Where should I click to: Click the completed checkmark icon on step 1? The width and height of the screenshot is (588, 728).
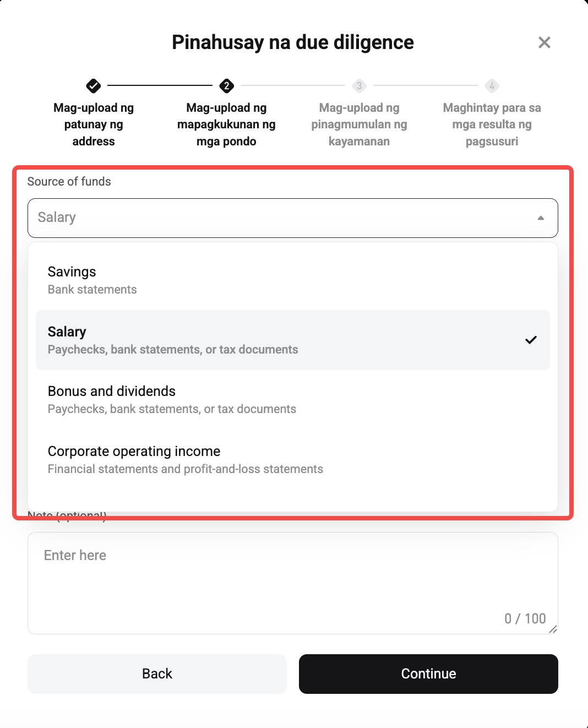pyautogui.click(x=94, y=86)
